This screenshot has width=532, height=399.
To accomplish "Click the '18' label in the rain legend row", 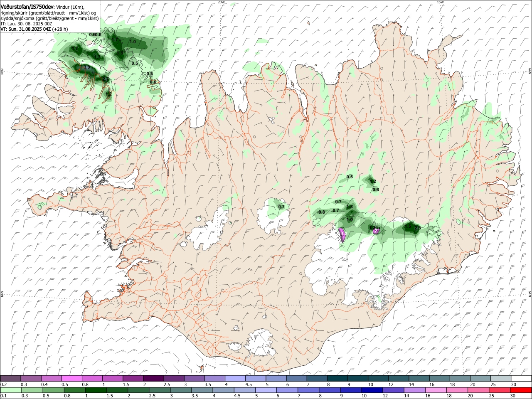I will pyautogui.click(x=450, y=396).
